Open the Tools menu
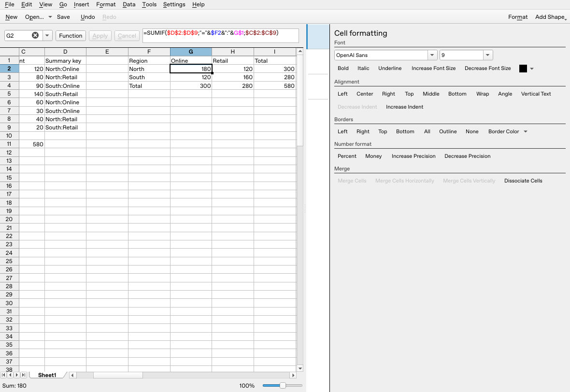 tap(149, 4)
